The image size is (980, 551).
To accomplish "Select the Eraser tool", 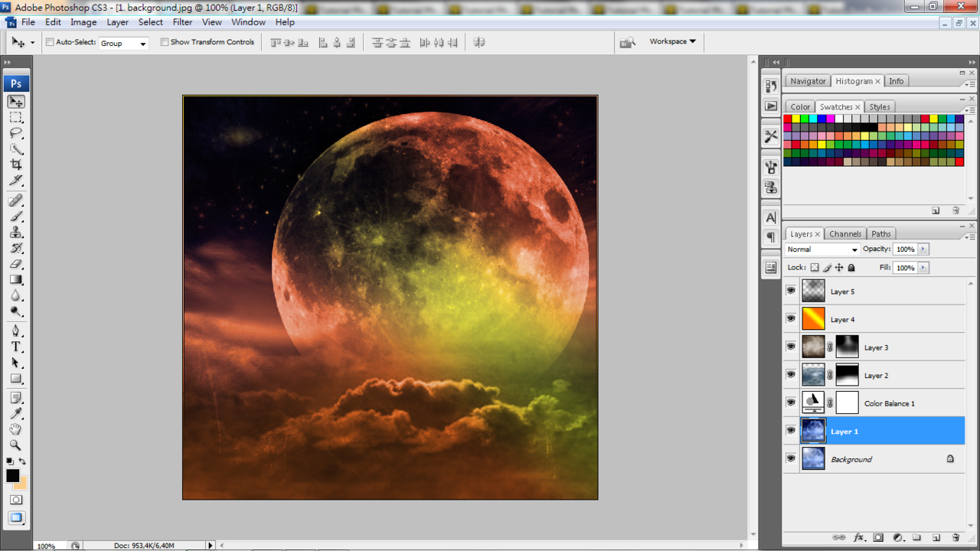I will pyautogui.click(x=16, y=264).
